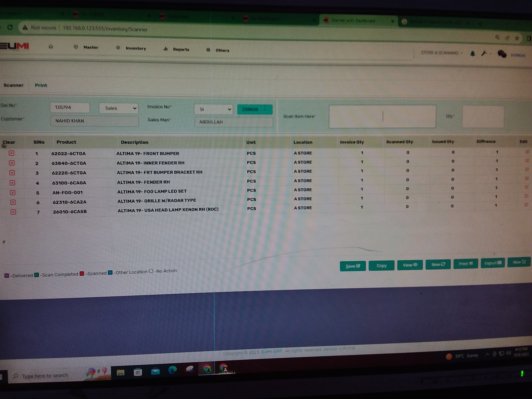Click the New cart button

[519, 262]
